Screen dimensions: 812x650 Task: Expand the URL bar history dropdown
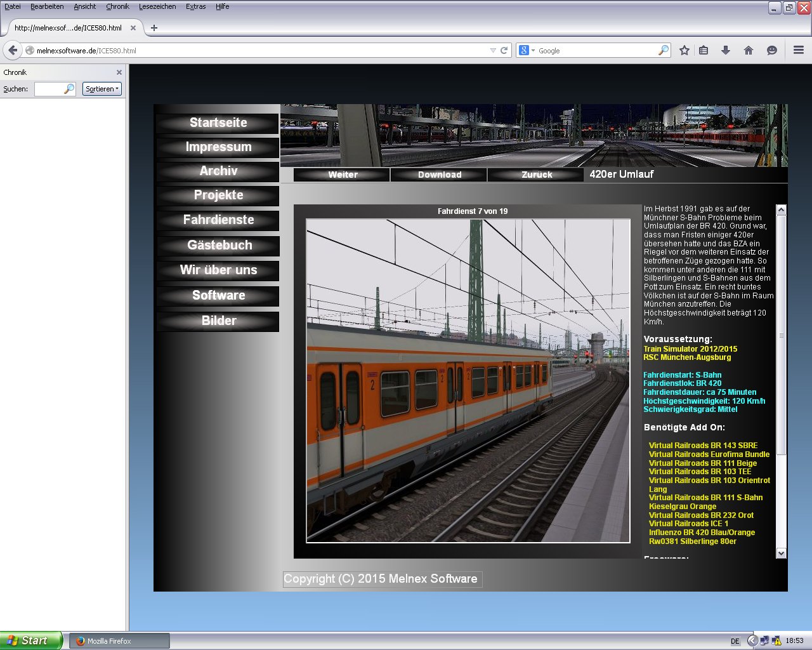(493, 50)
